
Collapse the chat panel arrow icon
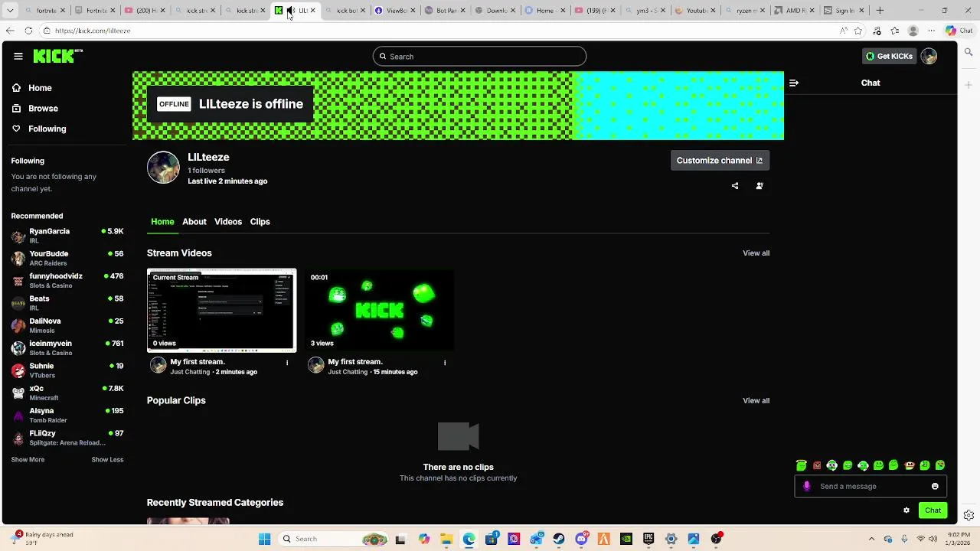coord(794,83)
